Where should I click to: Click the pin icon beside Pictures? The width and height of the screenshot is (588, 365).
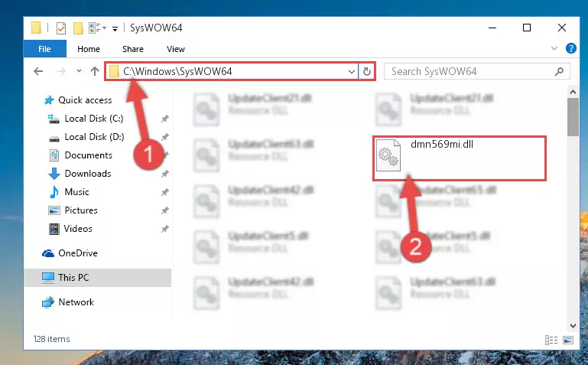coord(164,210)
